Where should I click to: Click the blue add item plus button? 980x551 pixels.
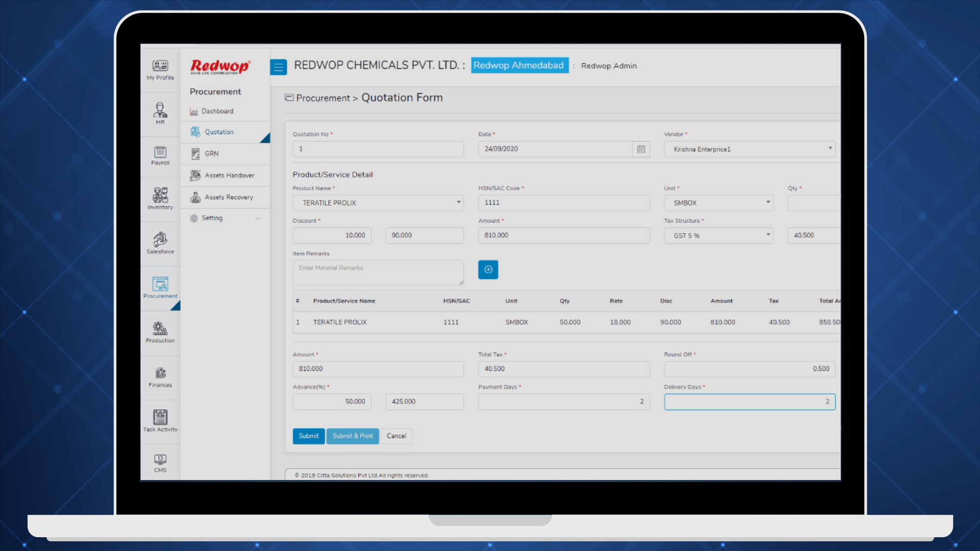(488, 269)
